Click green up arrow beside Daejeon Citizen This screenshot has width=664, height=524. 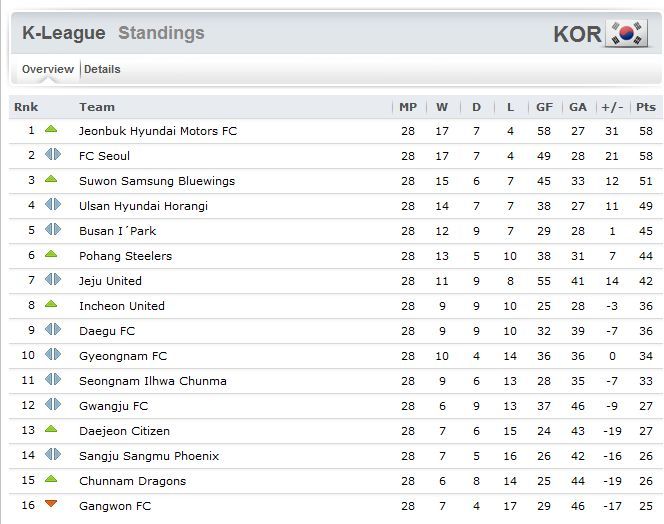(x=51, y=429)
